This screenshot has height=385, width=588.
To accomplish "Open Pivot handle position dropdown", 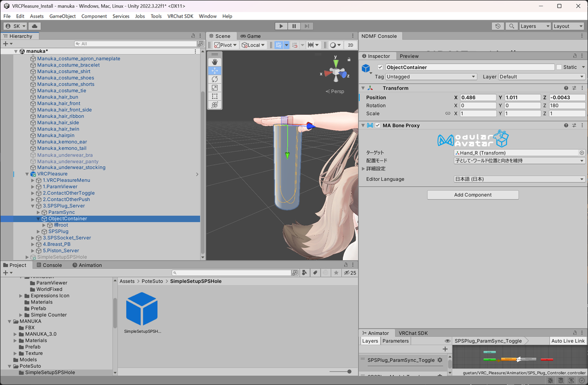I will point(225,45).
